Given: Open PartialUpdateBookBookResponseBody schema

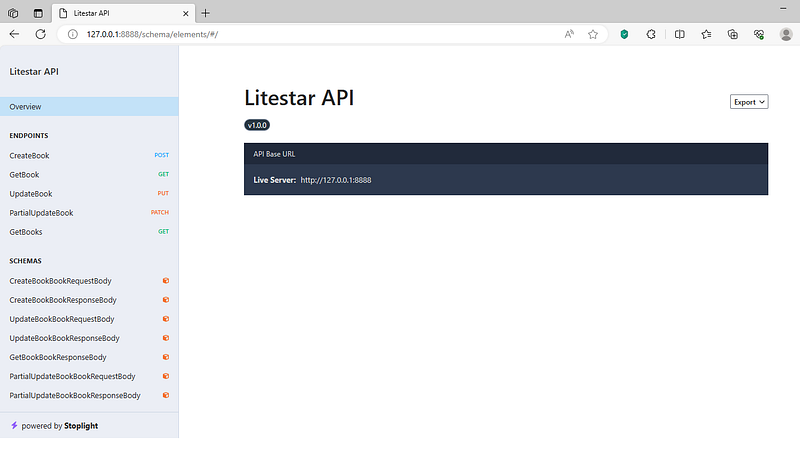Looking at the screenshot, I should tap(89, 396).
